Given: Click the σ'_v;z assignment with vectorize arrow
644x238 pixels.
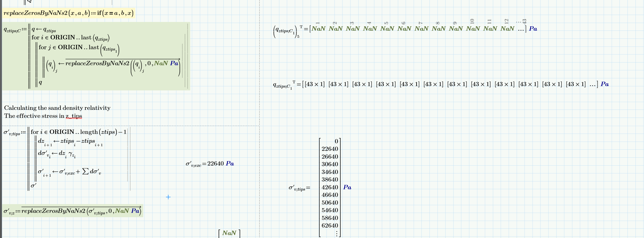Looking at the screenshot, I should [72, 211].
